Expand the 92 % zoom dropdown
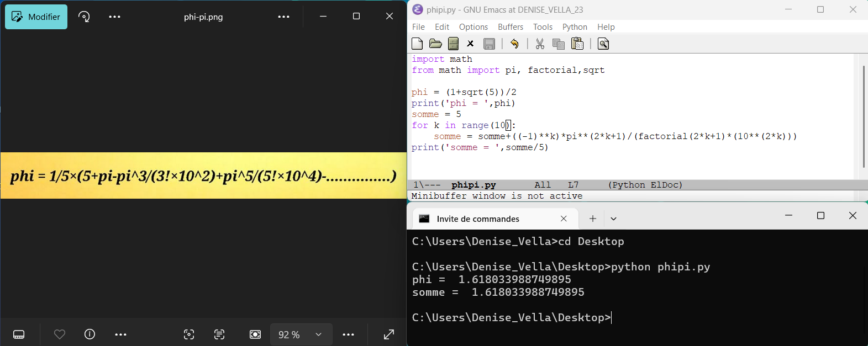The height and width of the screenshot is (346, 868). [x=318, y=334]
